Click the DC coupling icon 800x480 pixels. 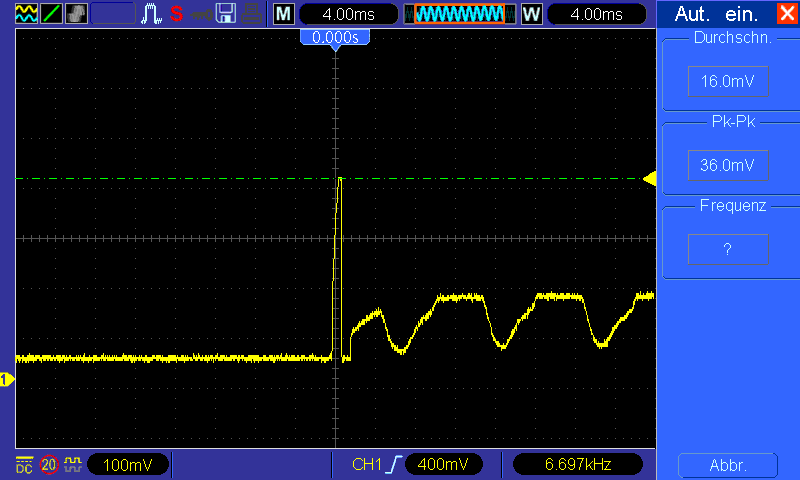click(24, 465)
